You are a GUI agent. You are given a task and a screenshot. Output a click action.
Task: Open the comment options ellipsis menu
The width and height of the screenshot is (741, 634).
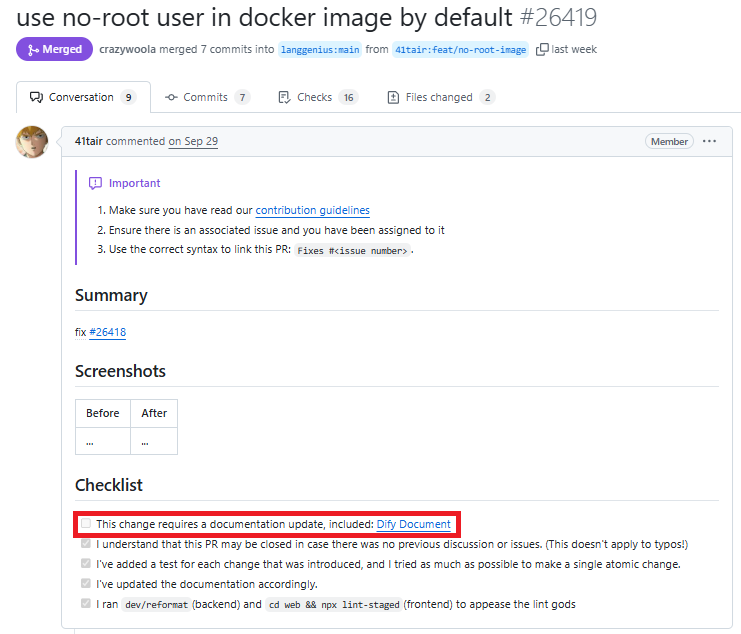pos(709,141)
